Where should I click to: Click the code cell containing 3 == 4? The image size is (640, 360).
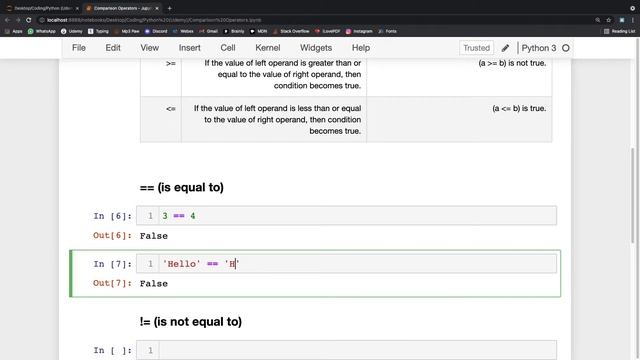(346, 216)
